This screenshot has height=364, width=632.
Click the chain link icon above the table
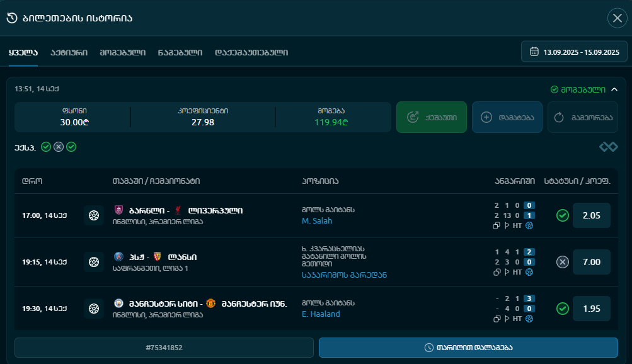609,147
